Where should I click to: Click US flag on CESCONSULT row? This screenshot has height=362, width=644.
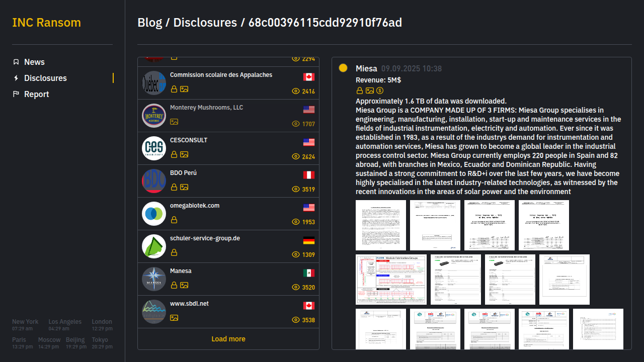coord(309,142)
